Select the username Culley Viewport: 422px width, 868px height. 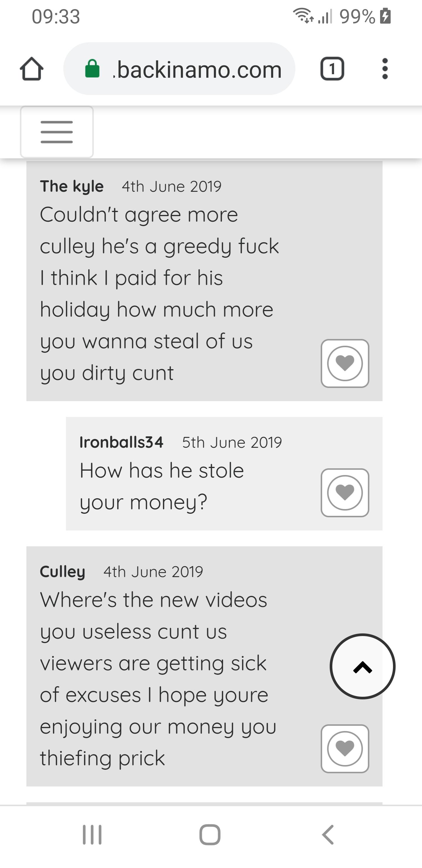[63, 572]
